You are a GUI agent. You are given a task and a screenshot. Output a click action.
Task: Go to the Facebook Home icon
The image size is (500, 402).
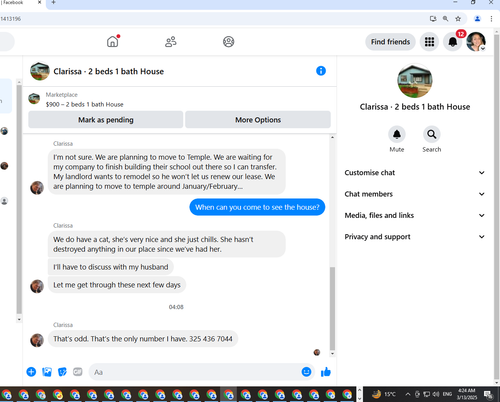113,42
